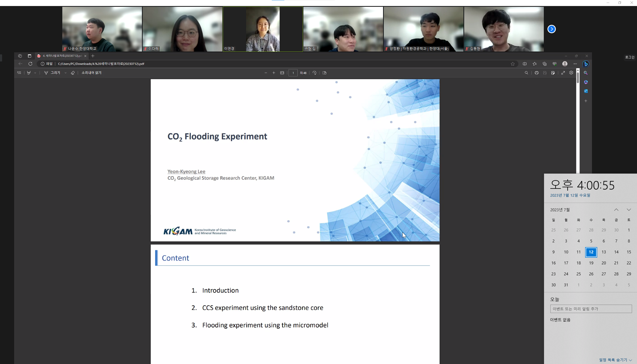Click the PDF settings gear icon
The height and width of the screenshot is (364, 637).
click(x=571, y=73)
